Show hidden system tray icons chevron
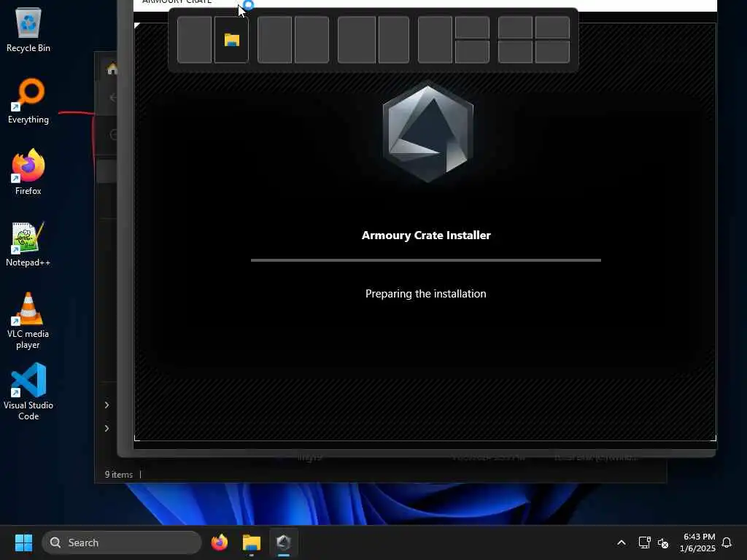This screenshot has height=560, width=747. coord(622,542)
